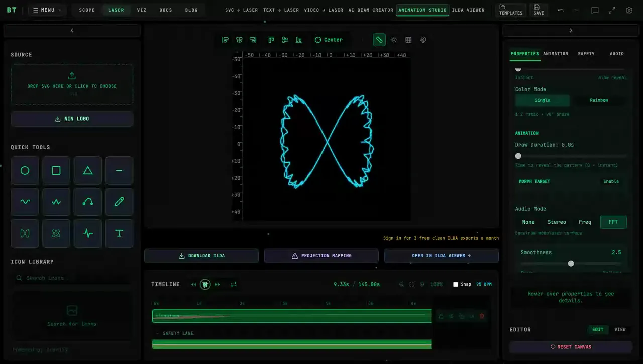Open the settings gear in top bar

(x=629, y=10)
